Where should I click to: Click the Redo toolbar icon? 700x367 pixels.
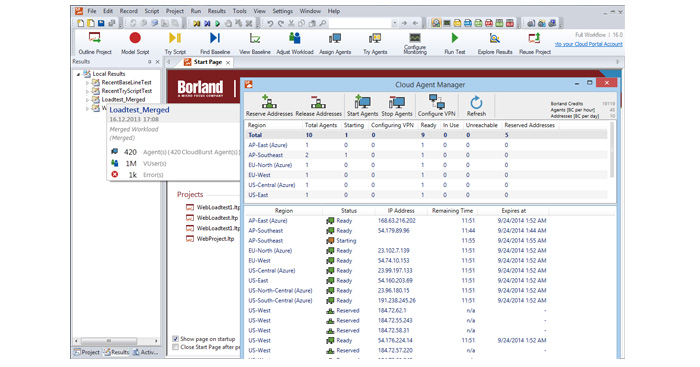[280, 23]
